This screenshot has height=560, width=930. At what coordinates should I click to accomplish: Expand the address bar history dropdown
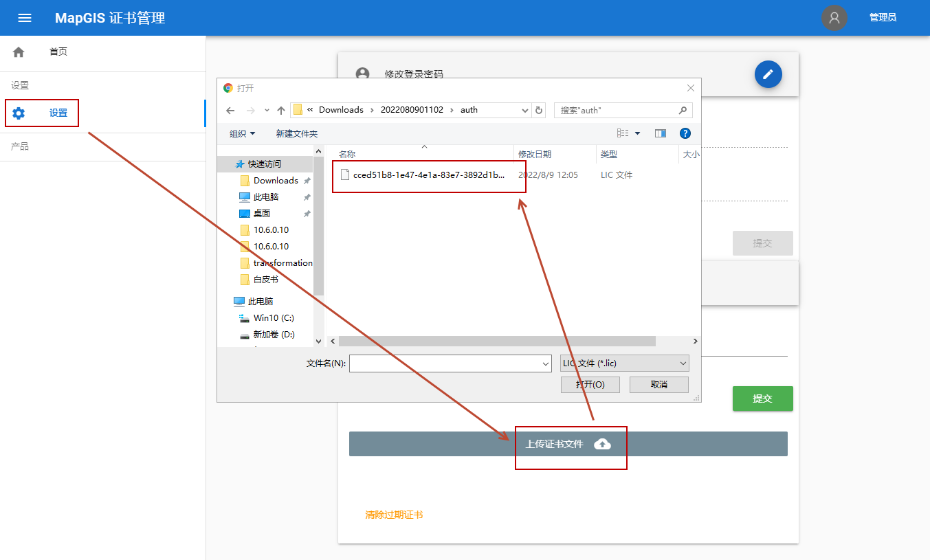(525, 111)
